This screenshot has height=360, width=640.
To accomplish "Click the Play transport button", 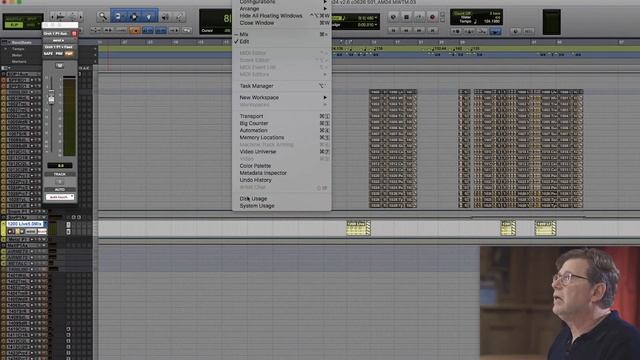I will tap(419, 17).
